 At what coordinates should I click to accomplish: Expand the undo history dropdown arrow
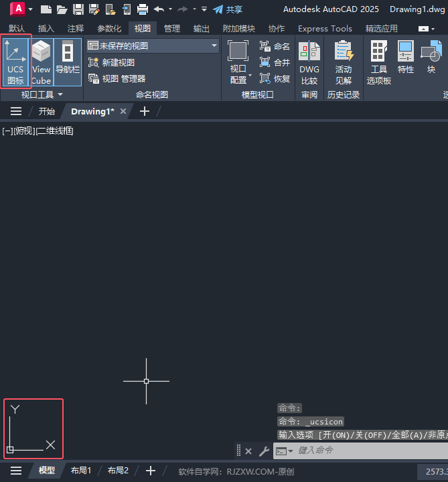[x=170, y=9]
